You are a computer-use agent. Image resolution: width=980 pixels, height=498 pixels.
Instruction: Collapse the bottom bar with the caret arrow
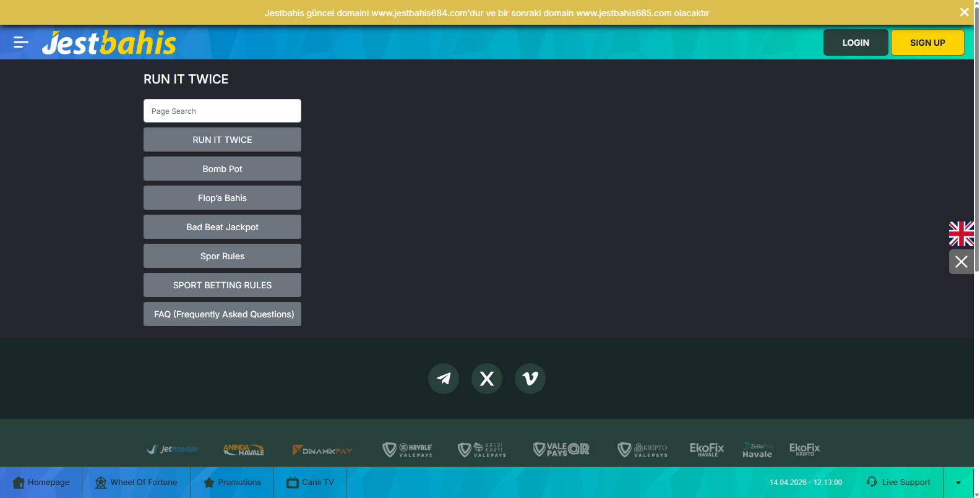click(x=958, y=483)
